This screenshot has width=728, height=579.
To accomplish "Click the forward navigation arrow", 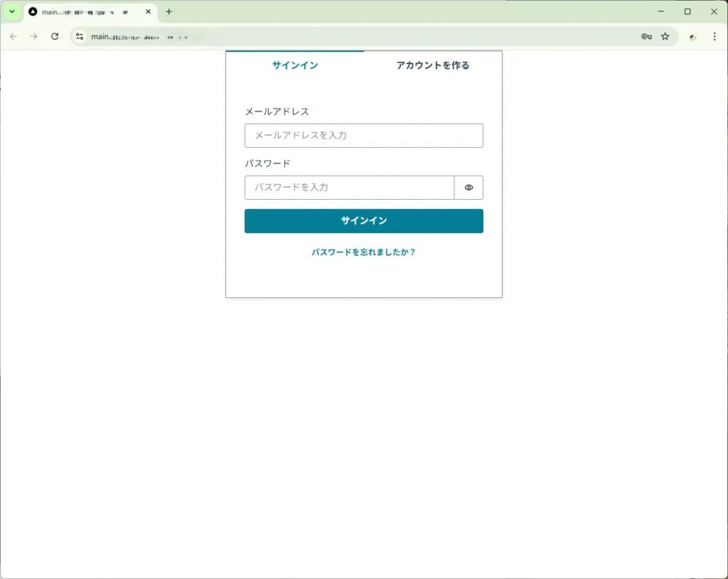I will pos(33,36).
